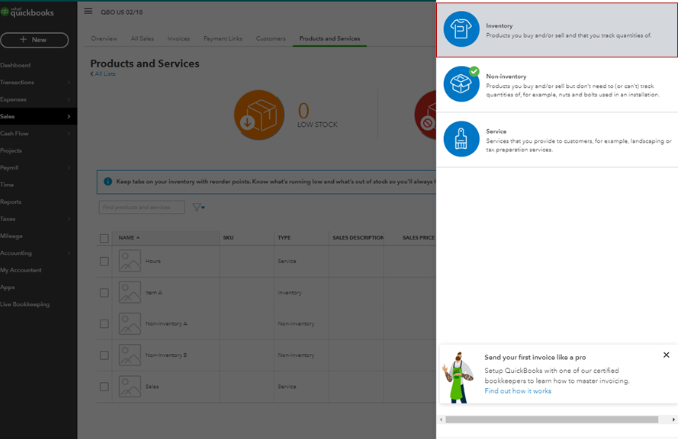Open My Accountant in the sidebar
This screenshot has height=439, width=682.
(21, 270)
